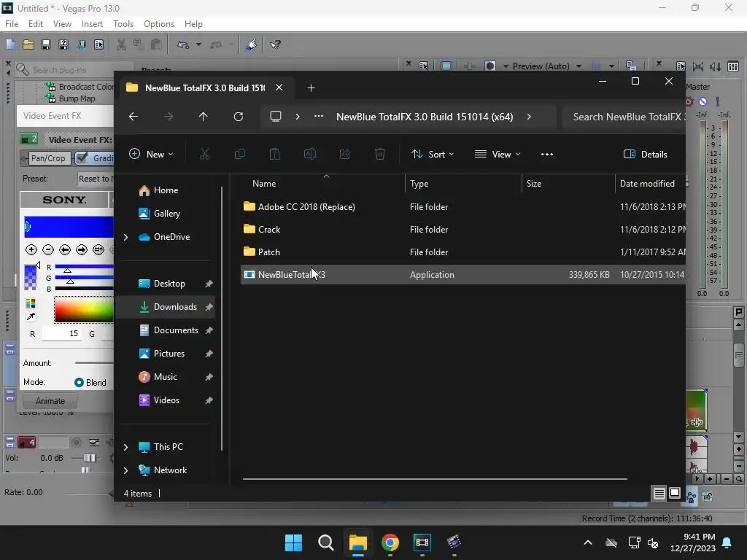Viewport: 747px width, 560px height.
Task: Select the Video Event FX tab
Action: click(x=53, y=116)
